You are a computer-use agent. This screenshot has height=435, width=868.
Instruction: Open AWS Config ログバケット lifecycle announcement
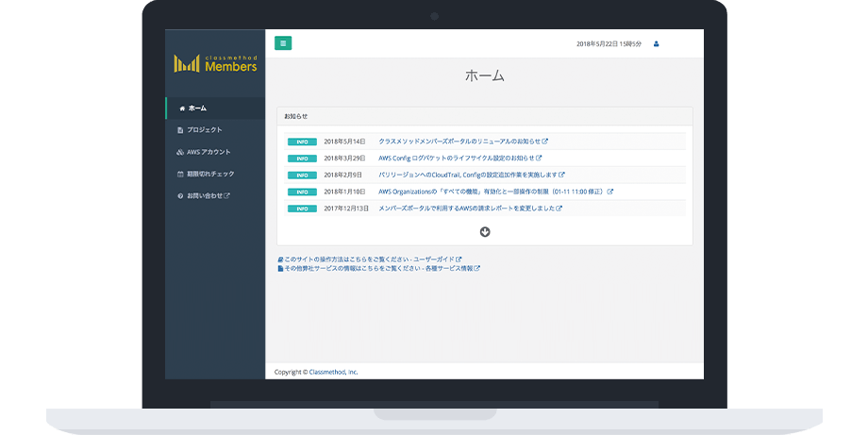pyautogui.click(x=456, y=159)
